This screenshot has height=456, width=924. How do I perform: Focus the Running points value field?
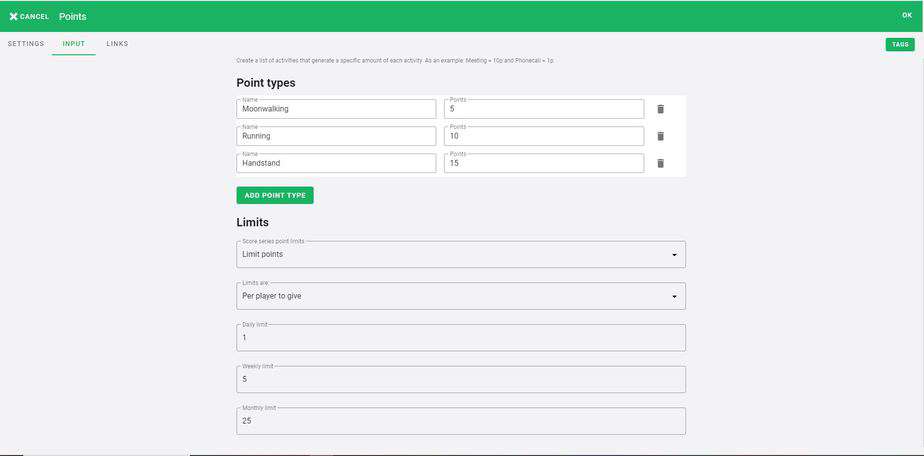click(544, 136)
